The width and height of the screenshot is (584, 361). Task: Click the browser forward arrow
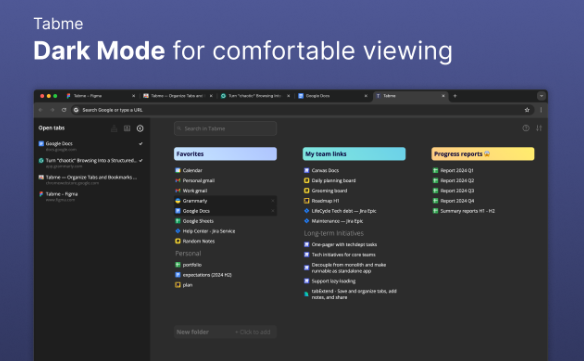pos(52,110)
